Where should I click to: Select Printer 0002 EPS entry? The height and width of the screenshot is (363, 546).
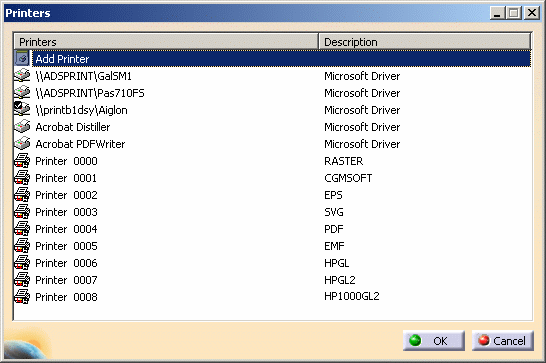[x=273, y=195]
